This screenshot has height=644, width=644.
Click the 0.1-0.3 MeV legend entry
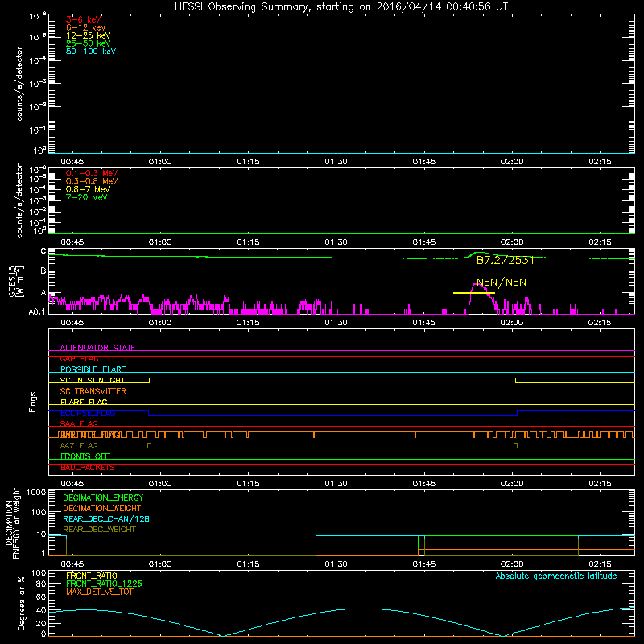click(92, 173)
